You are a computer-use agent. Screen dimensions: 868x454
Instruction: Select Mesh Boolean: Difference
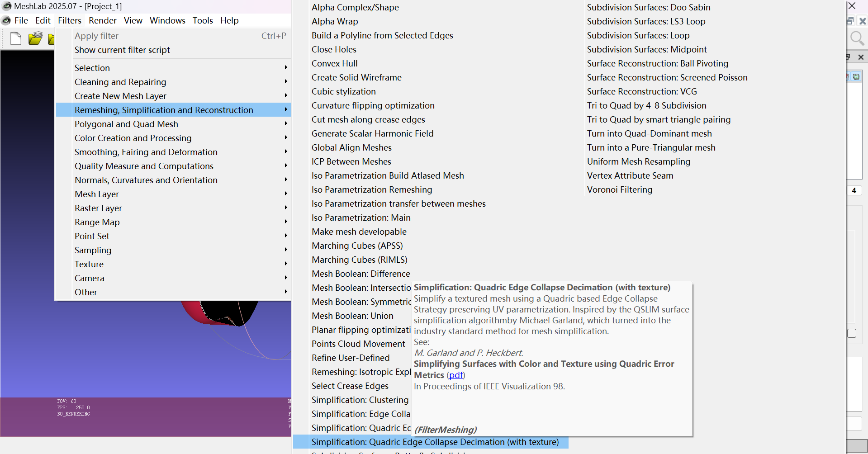361,274
